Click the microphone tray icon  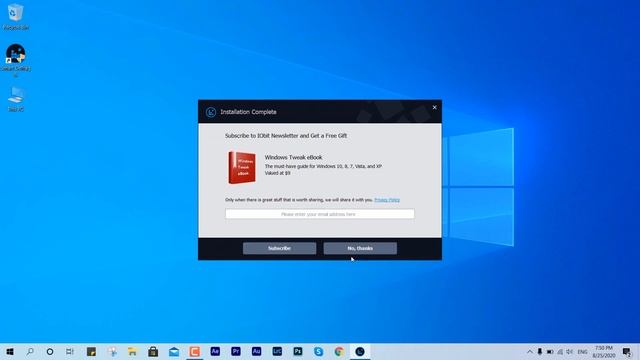540,351
